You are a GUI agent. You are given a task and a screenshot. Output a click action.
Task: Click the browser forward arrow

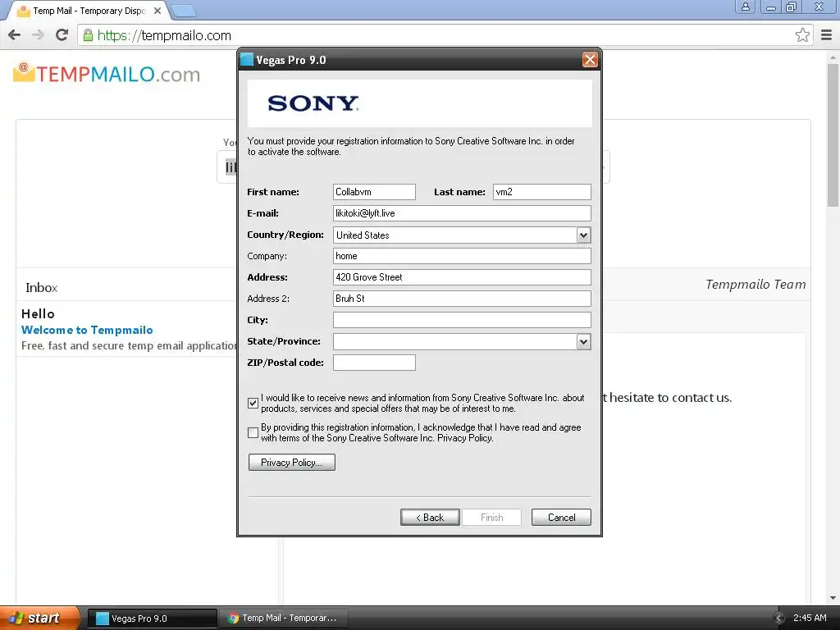[38, 35]
